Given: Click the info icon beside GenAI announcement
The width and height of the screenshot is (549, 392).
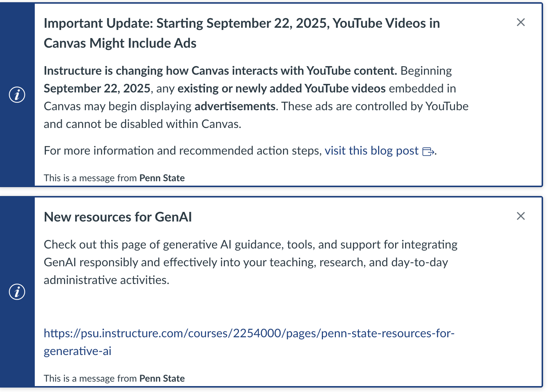Looking at the screenshot, I should [17, 292].
